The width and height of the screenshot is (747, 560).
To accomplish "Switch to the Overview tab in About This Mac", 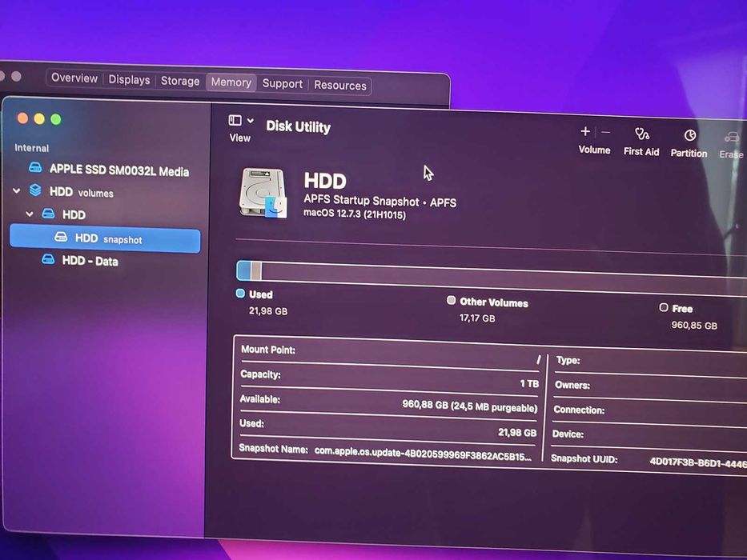I will (x=74, y=78).
